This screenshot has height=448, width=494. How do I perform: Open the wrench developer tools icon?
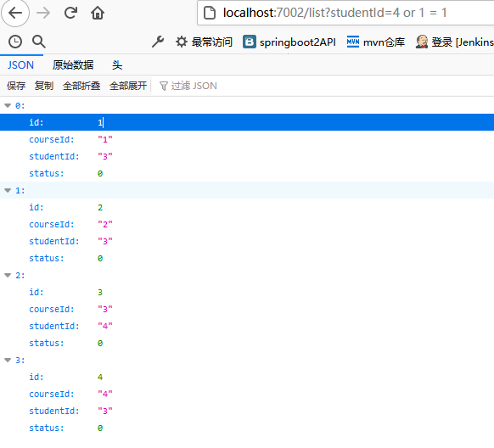158,42
